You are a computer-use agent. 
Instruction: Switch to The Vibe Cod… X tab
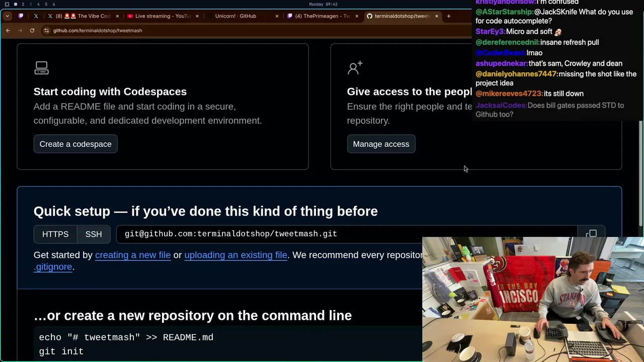pyautogui.click(x=83, y=16)
